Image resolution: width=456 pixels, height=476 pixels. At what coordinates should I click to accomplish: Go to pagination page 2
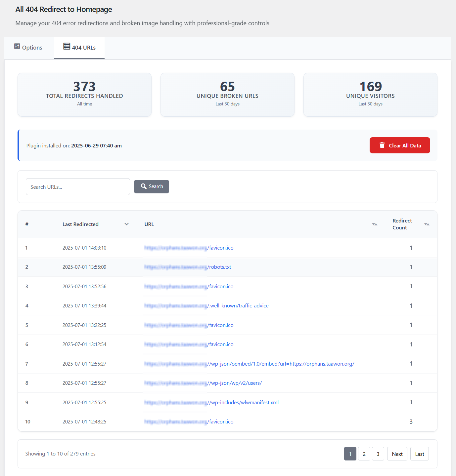[364, 454]
